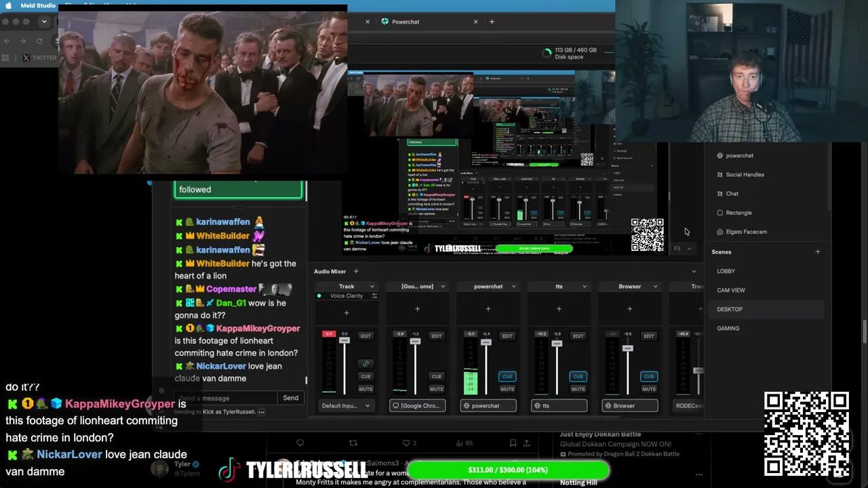Viewport: 868px width, 488px height.
Task: Disable CUE on the tts channel
Action: point(578,376)
